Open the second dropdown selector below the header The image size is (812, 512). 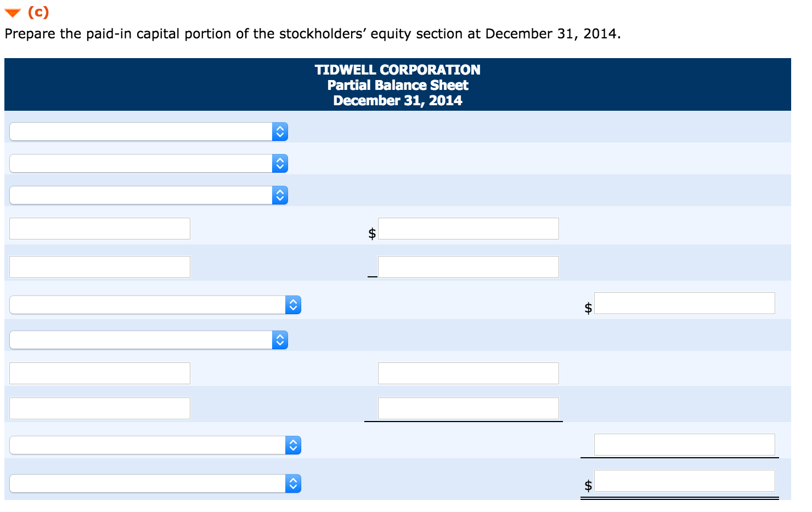(281, 163)
